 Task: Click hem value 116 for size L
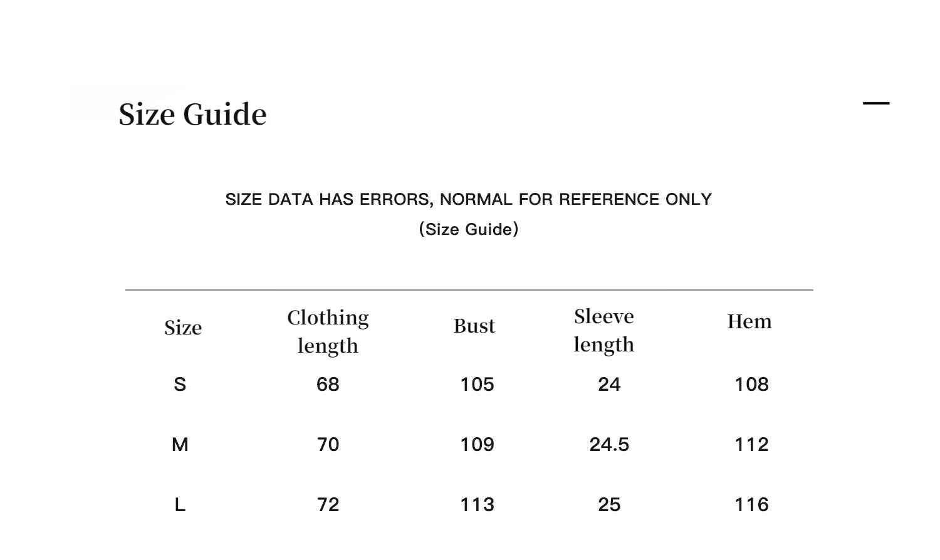click(751, 504)
